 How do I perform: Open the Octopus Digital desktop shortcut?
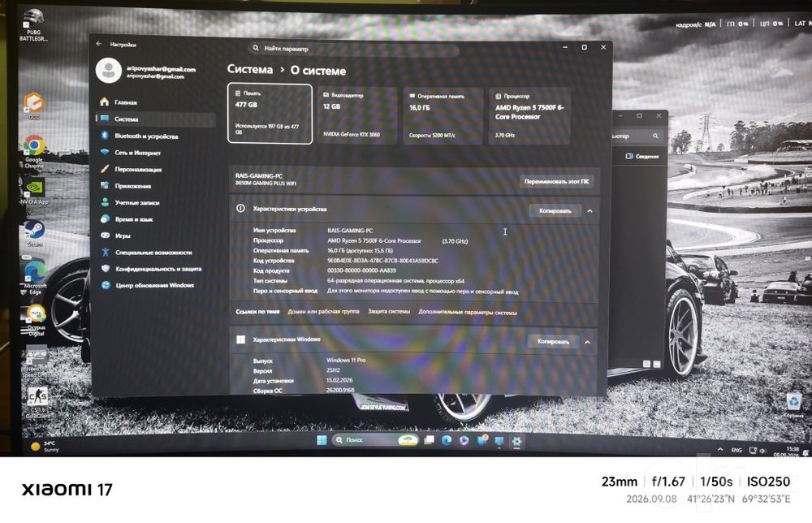point(36,321)
